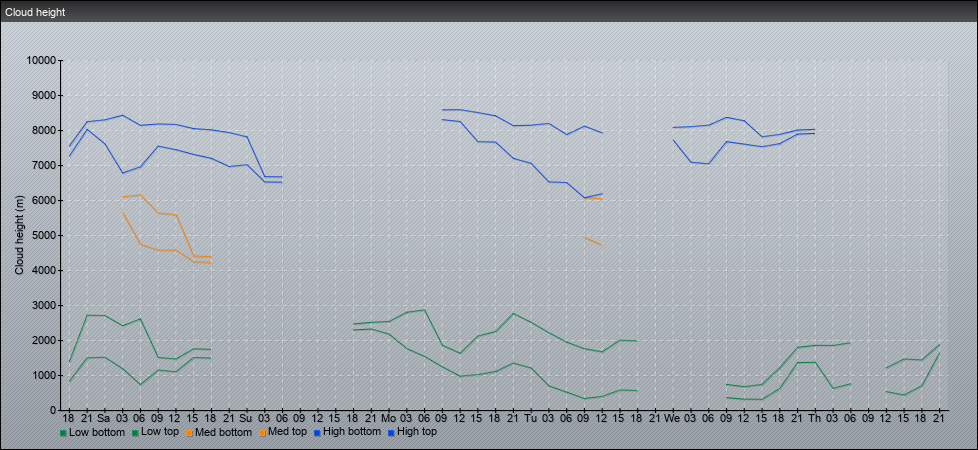Click the 'Su' day label on x-axis
The image size is (978, 450).
click(x=246, y=418)
